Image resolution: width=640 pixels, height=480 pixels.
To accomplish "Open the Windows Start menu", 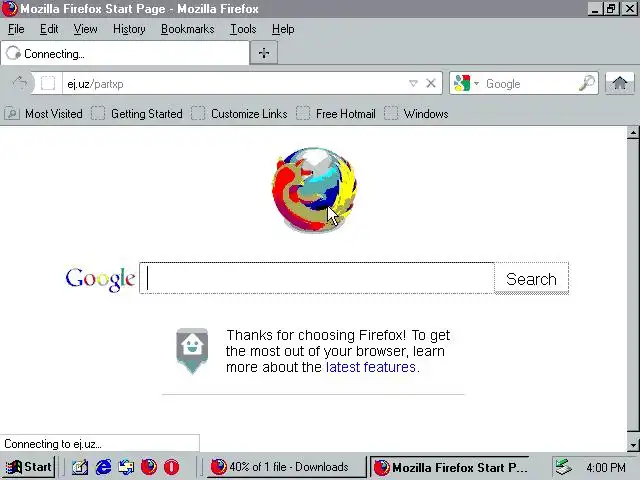I will (x=29, y=467).
